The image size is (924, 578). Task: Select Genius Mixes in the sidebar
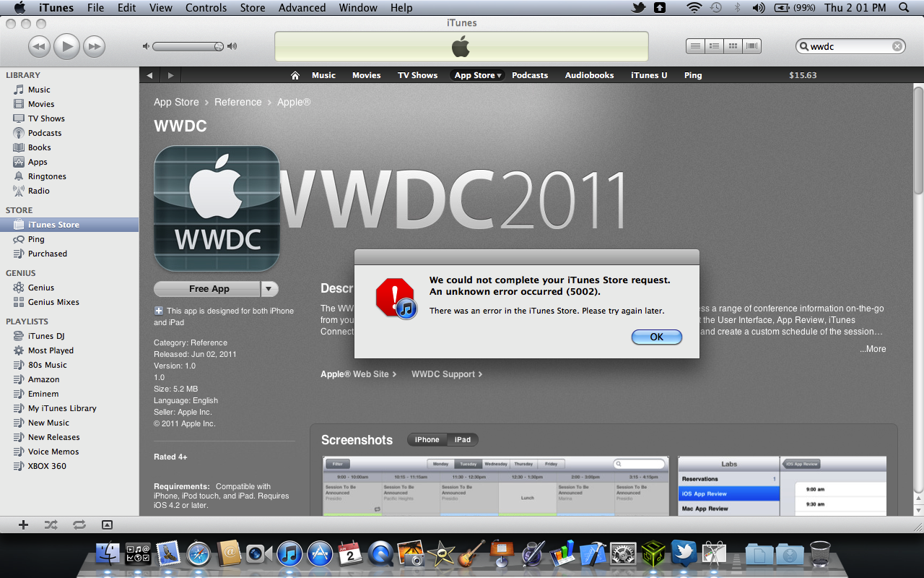53,302
